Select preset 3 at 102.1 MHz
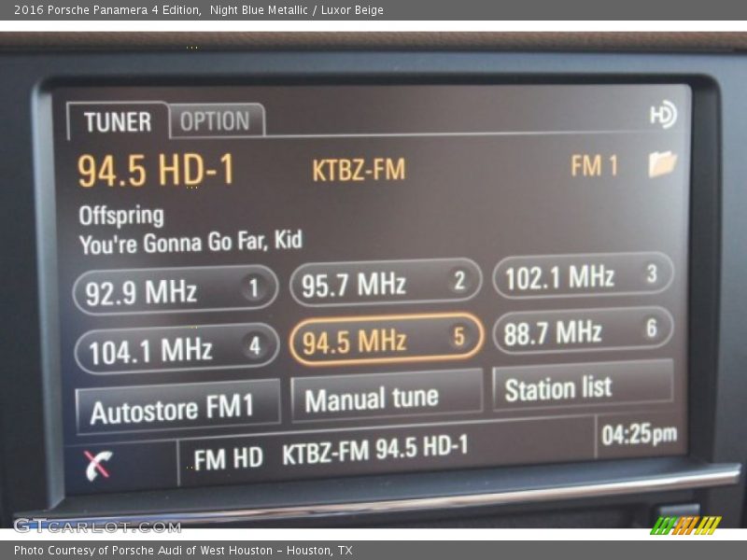This screenshot has height=560, width=747. point(583,275)
